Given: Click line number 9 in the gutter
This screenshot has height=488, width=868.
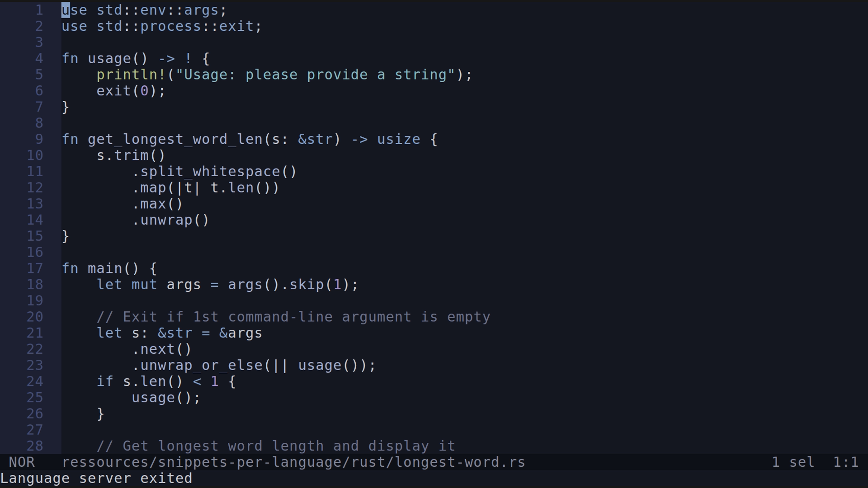Looking at the screenshot, I should 39,140.
